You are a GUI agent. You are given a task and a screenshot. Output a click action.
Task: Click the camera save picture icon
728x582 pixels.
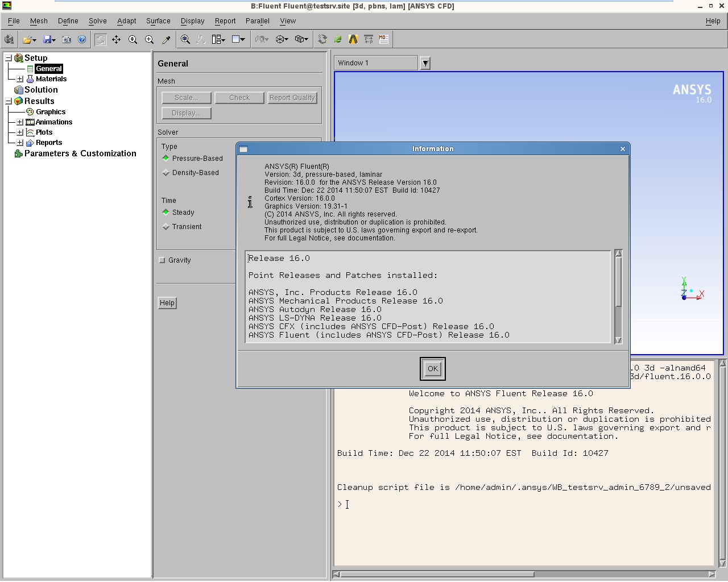[67, 40]
